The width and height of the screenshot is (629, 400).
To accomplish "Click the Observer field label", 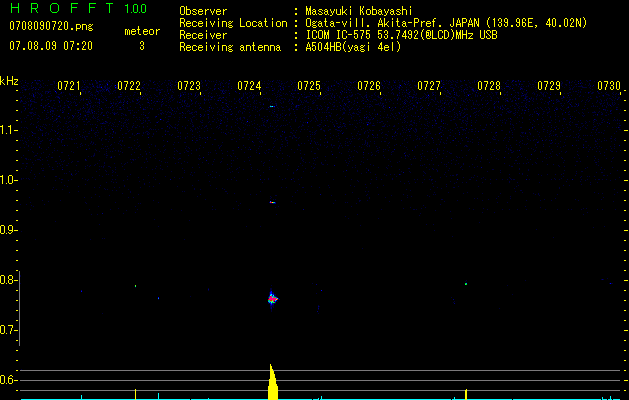I will click(x=203, y=11).
